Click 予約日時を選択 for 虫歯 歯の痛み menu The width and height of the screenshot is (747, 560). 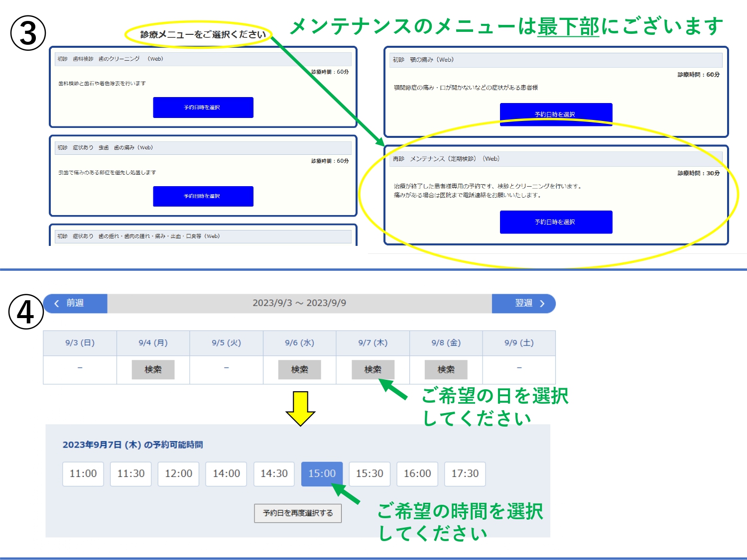(203, 196)
